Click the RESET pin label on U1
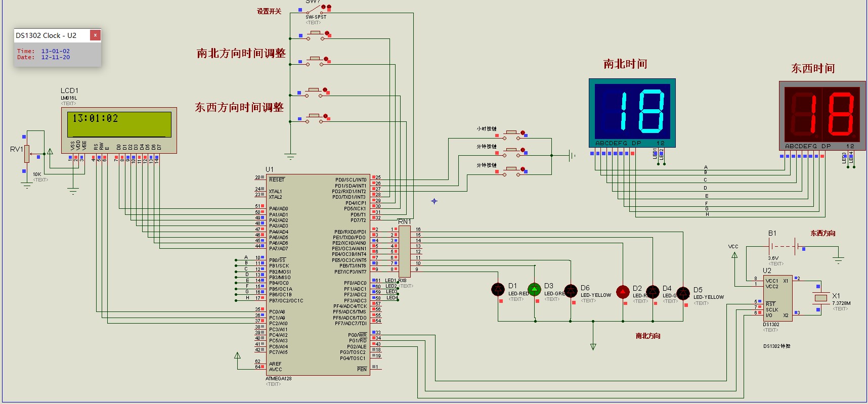Screen dimensions: 868x404 pyautogui.click(x=277, y=179)
